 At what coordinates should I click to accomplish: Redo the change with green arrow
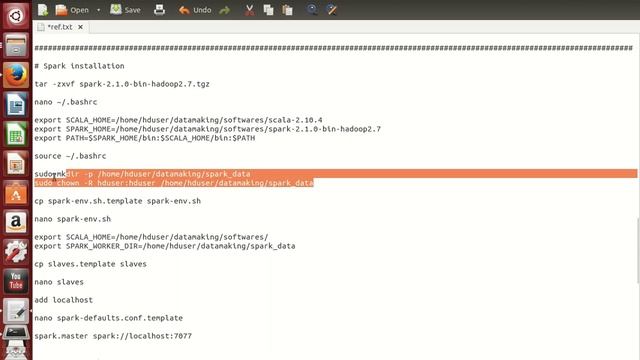(224, 10)
